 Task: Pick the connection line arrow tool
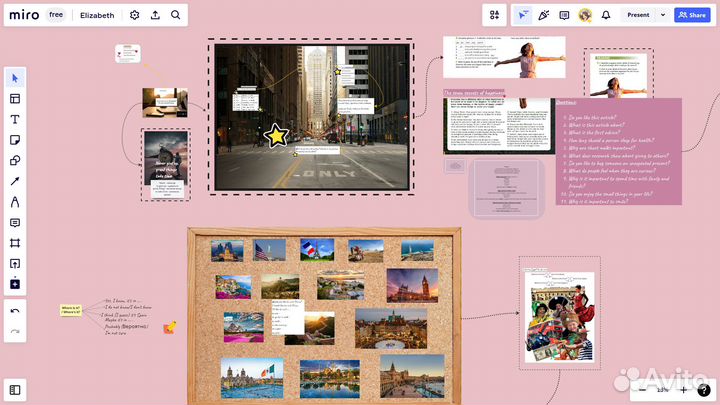(x=15, y=181)
